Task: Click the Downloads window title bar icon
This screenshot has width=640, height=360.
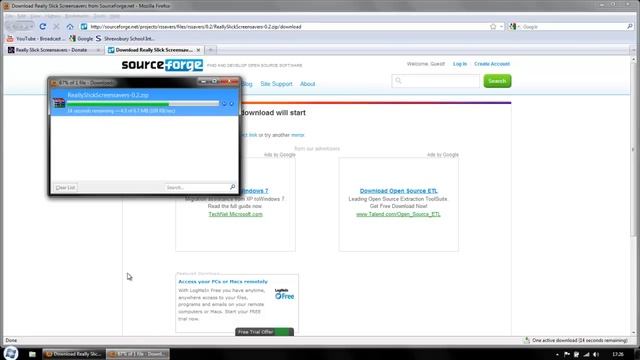Action: click(53, 83)
